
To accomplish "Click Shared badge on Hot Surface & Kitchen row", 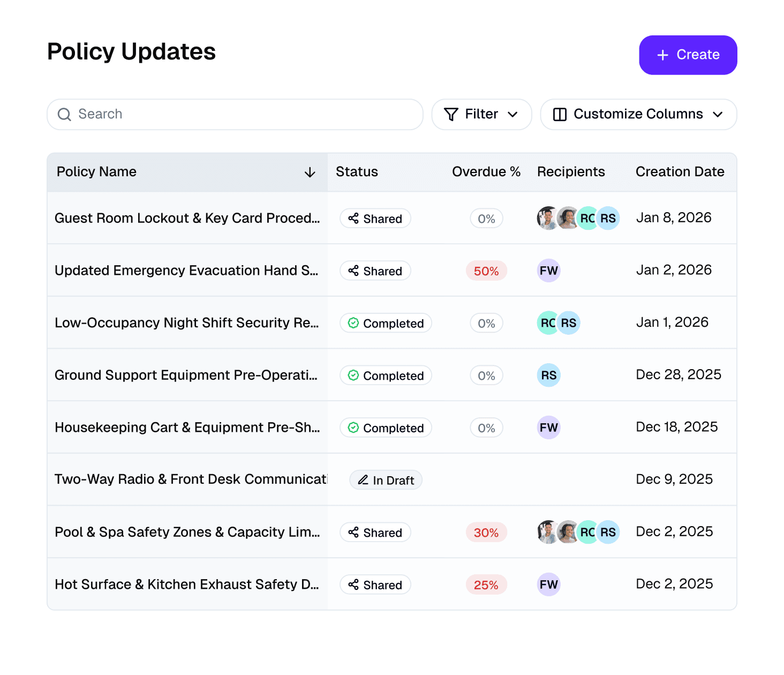I will (375, 585).
